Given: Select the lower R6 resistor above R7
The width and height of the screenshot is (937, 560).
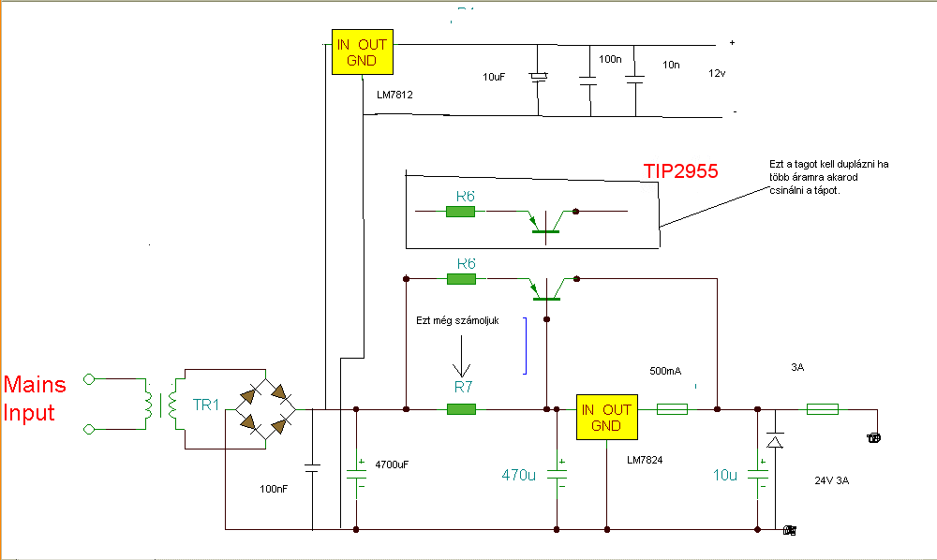Looking at the screenshot, I should tap(461, 279).
